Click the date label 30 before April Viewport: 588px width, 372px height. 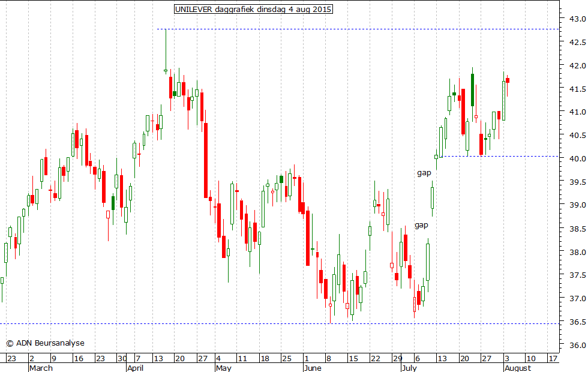[122, 359]
